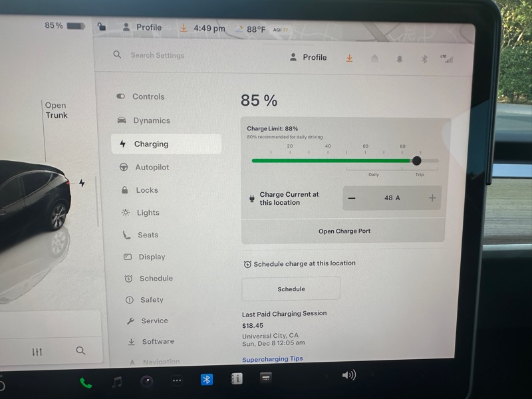Tap the blue Bluetooth app icon
This screenshot has width=532, height=399.
point(207,380)
